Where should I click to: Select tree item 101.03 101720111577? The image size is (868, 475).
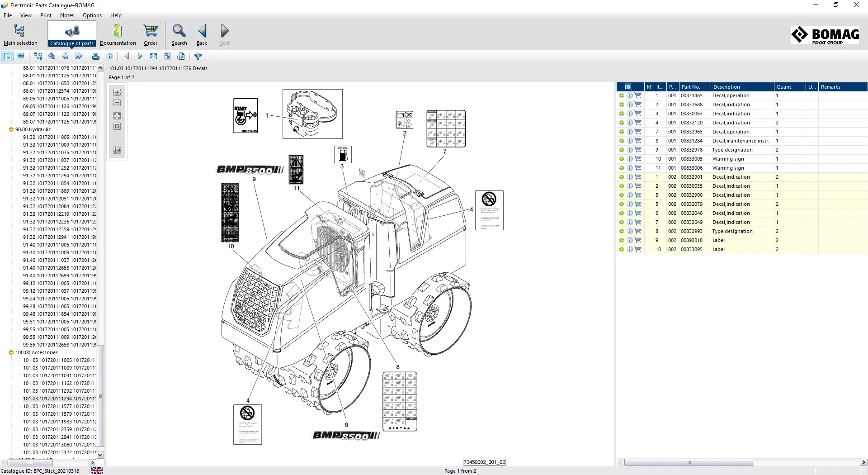point(60,406)
